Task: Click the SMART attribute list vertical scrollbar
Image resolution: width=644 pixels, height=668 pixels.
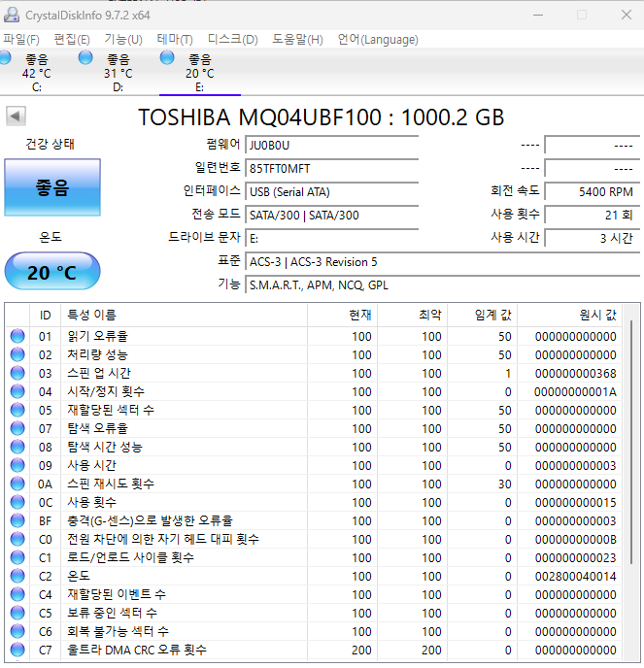Action: pos(631,443)
